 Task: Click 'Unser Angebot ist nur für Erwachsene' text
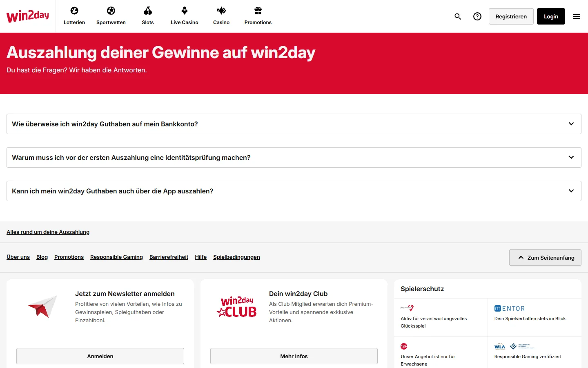(x=428, y=360)
